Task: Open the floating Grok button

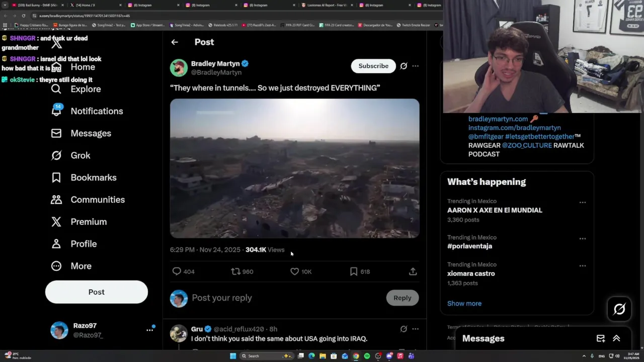Action: [x=619, y=309]
